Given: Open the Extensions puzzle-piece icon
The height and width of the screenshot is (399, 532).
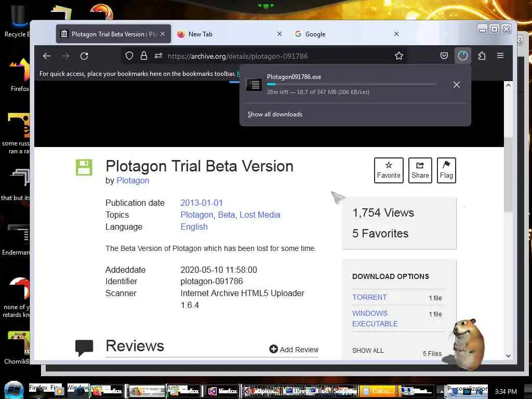Looking at the screenshot, I should [482, 56].
